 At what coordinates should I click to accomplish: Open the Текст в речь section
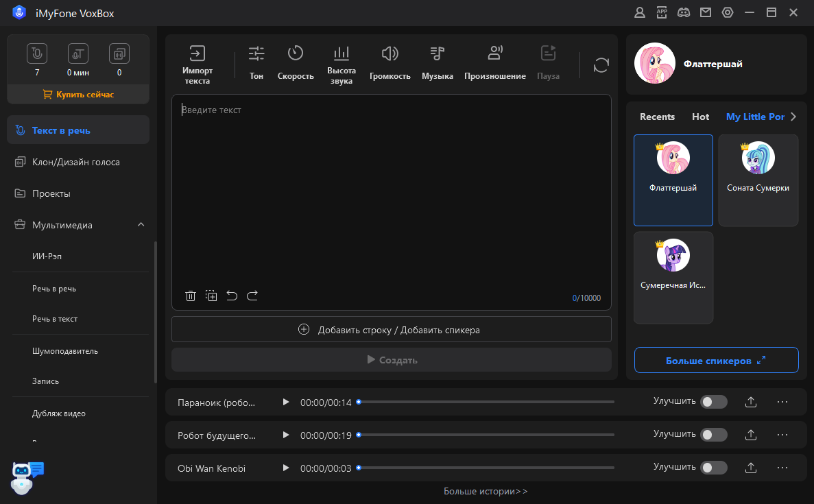coord(78,130)
